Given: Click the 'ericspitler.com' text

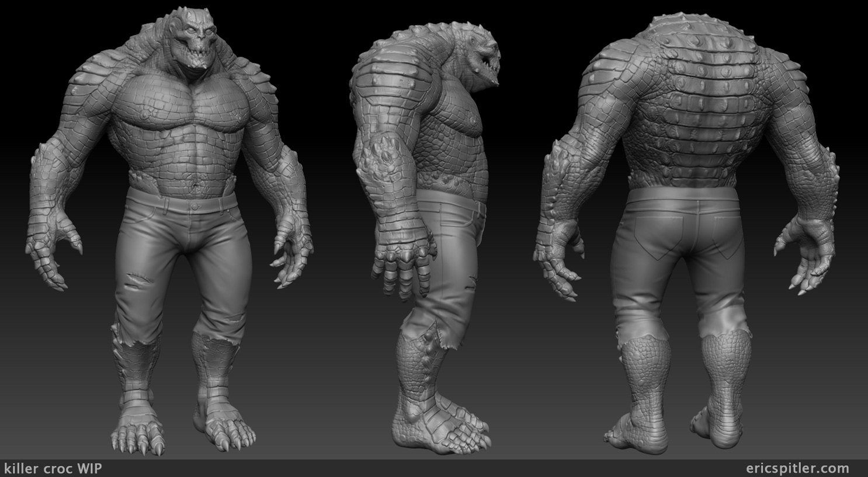Looking at the screenshot, I should [798, 468].
